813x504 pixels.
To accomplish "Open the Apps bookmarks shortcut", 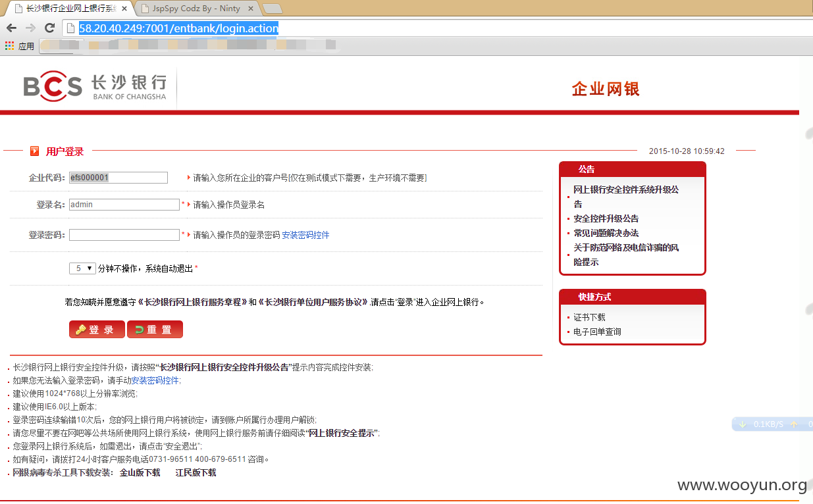I will point(20,46).
